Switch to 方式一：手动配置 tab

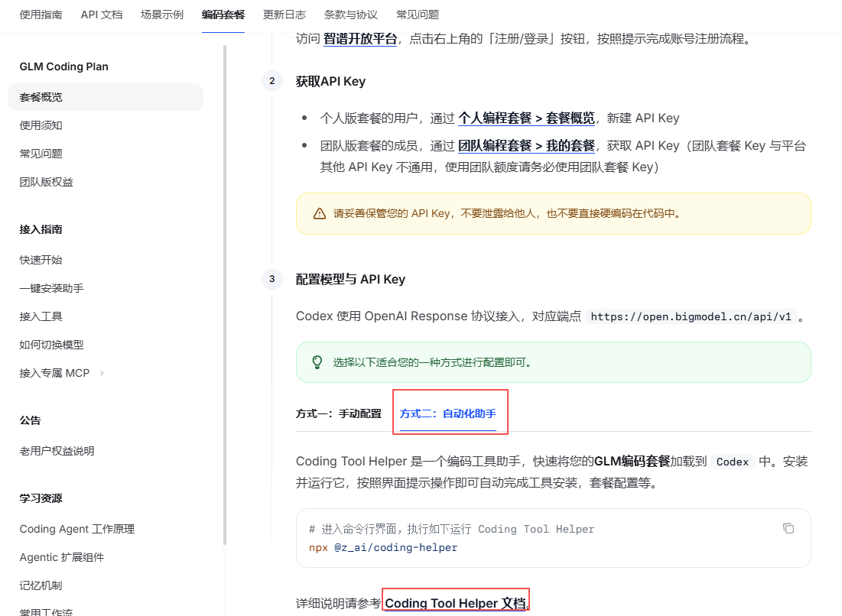coord(339,413)
